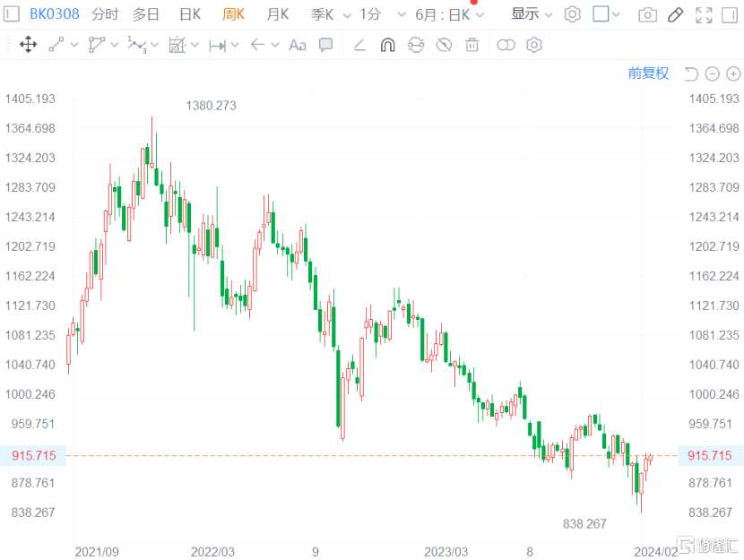744x560 pixels.
Task: Open the comment bubble annotation tool
Action: click(325, 45)
